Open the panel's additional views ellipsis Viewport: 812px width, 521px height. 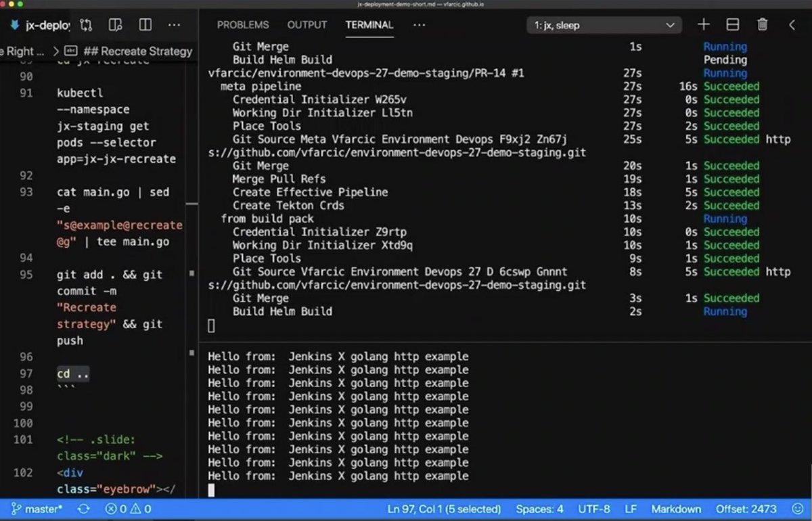[x=420, y=25]
